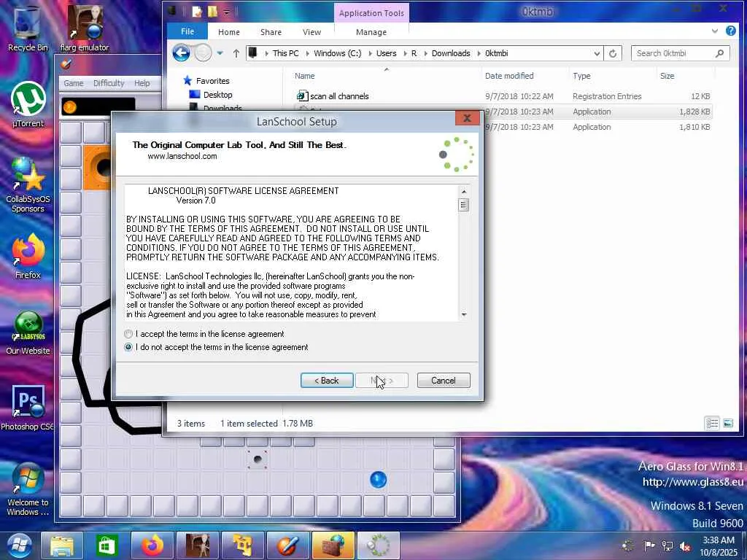Open 'Our Website' desktop shortcut
The width and height of the screenshot is (747, 560).
click(28, 332)
